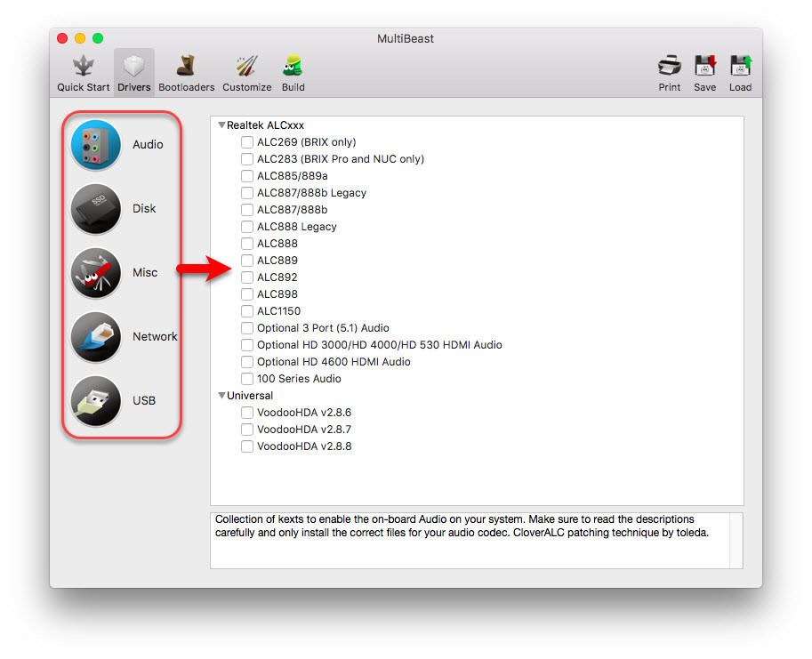Tick ALC283 (BRIX Pro and NUC only)
The image size is (812, 659).
247,159
